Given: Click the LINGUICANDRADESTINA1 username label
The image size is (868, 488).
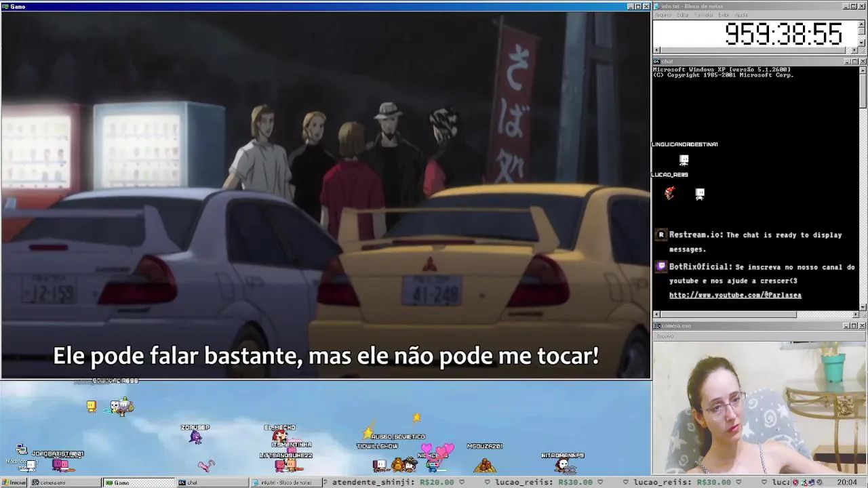Looking at the screenshot, I should click(x=685, y=144).
